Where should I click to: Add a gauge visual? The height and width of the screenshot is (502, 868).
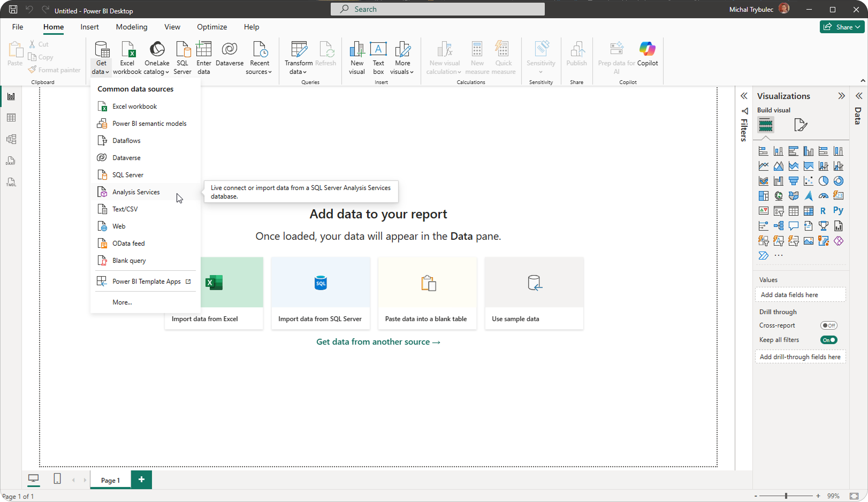click(x=824, y=195)
